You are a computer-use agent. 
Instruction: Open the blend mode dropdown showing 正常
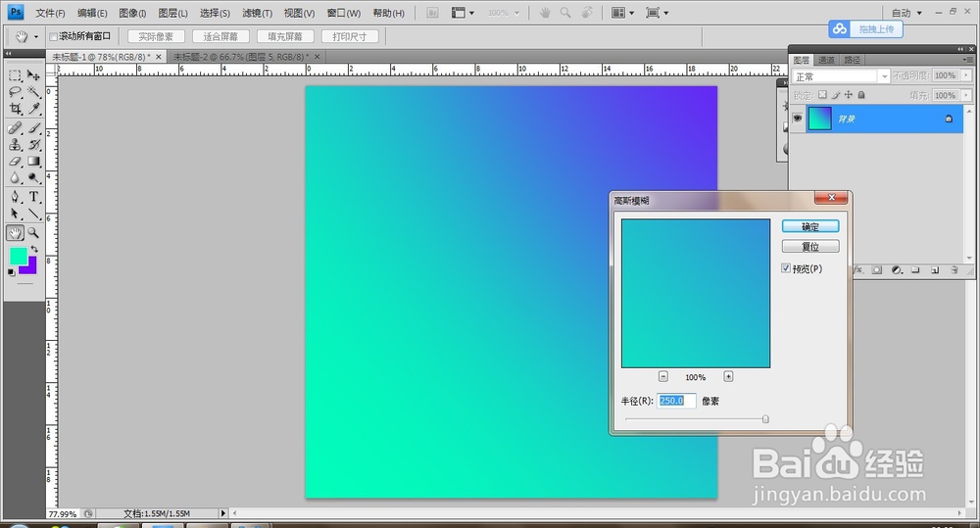pos(841,76)
